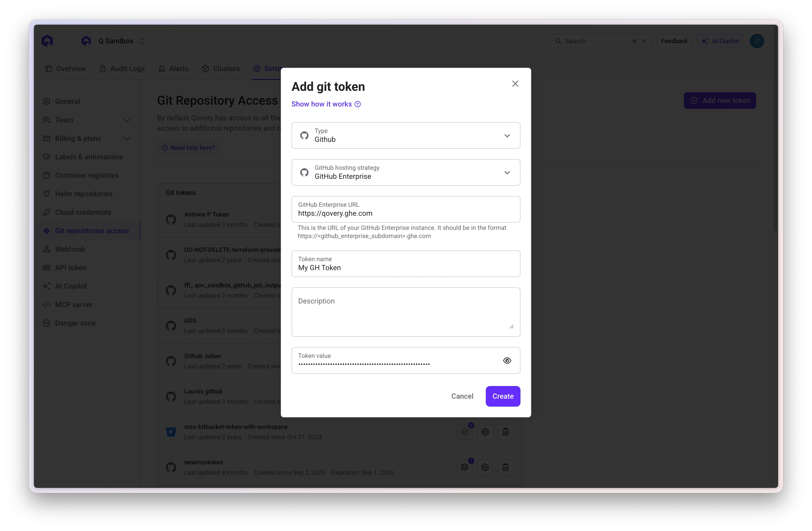View services using newmzotoken
Image resolution: width=812 pixels, height=531 pixels.
click(464, 467)
